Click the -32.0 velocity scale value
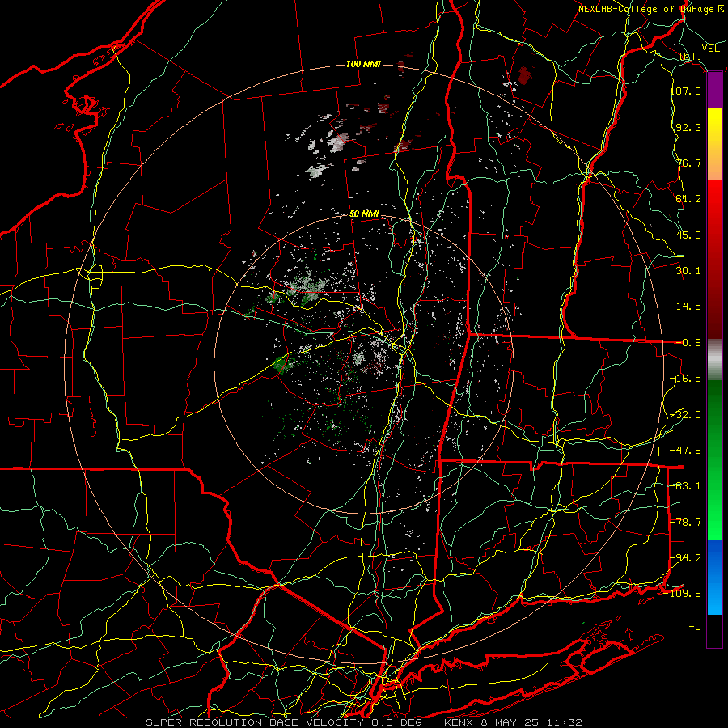This screenshot has width=728, height=728. [x=686, y=415]
